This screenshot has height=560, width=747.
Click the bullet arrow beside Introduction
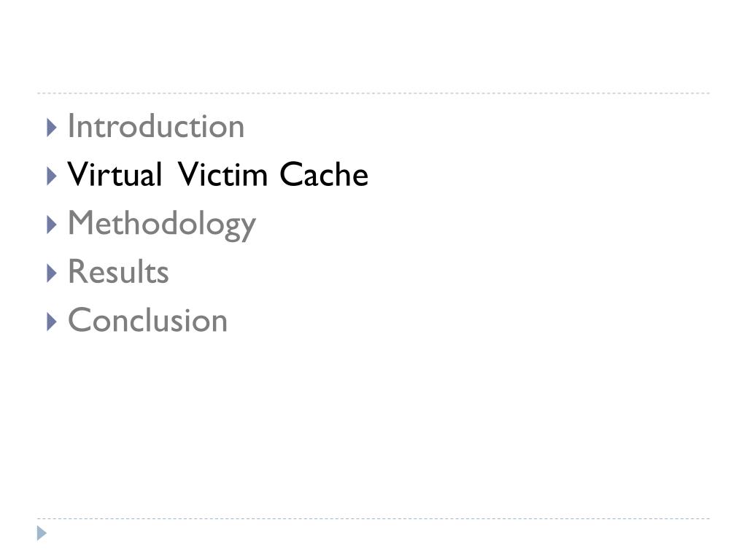[x=51, y=128]
